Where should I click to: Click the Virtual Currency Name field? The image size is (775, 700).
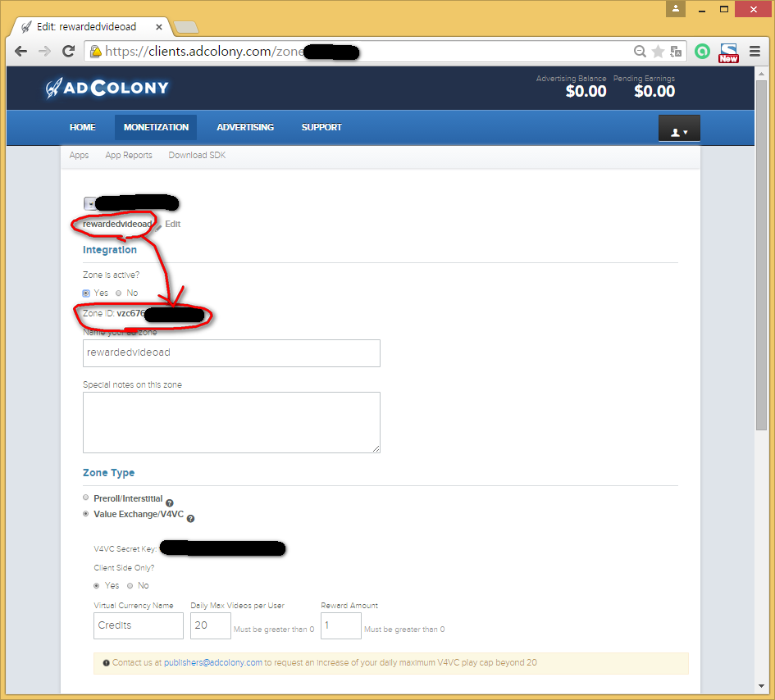pos(139,625)
